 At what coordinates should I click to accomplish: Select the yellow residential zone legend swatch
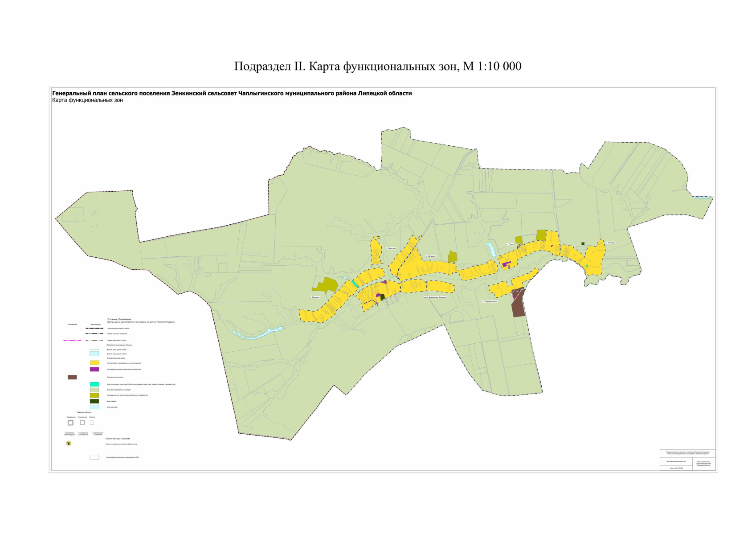click(94, 363)
